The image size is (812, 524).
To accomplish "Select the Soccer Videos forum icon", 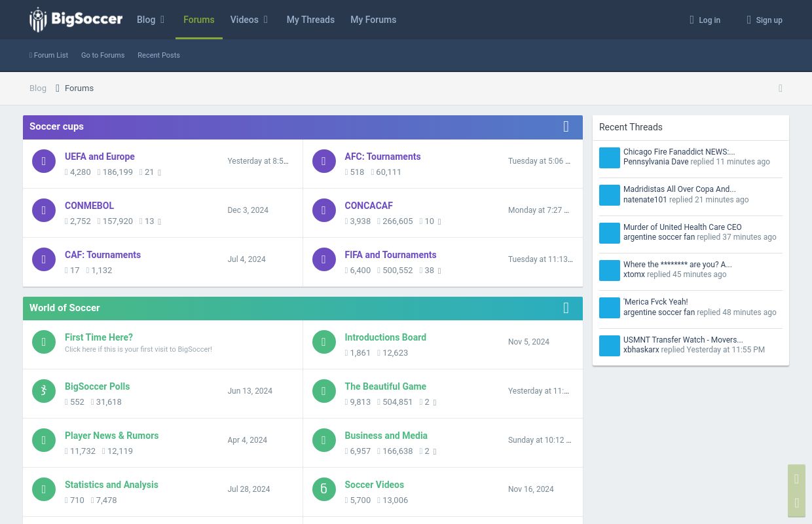I will tap(323, 489).
